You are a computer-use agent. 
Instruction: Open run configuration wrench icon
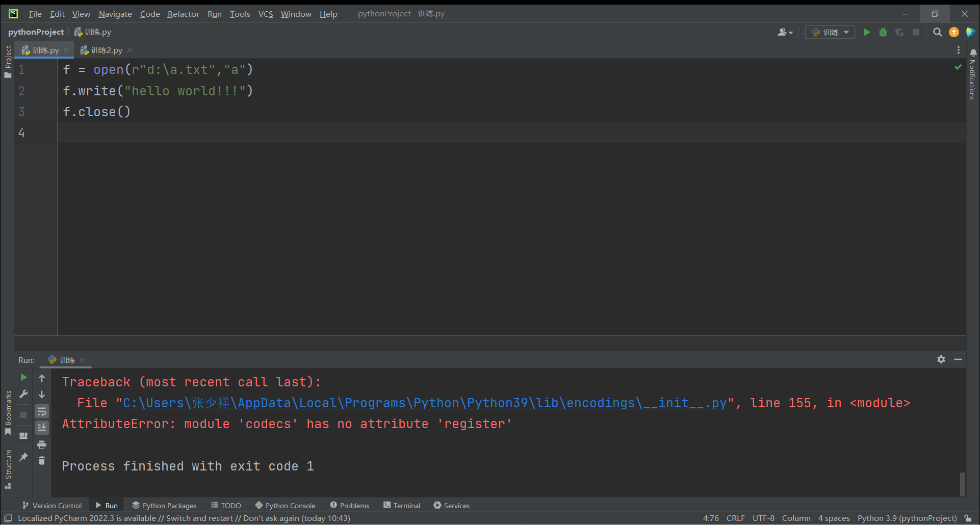pyautogui.click(x=23, y=394)
